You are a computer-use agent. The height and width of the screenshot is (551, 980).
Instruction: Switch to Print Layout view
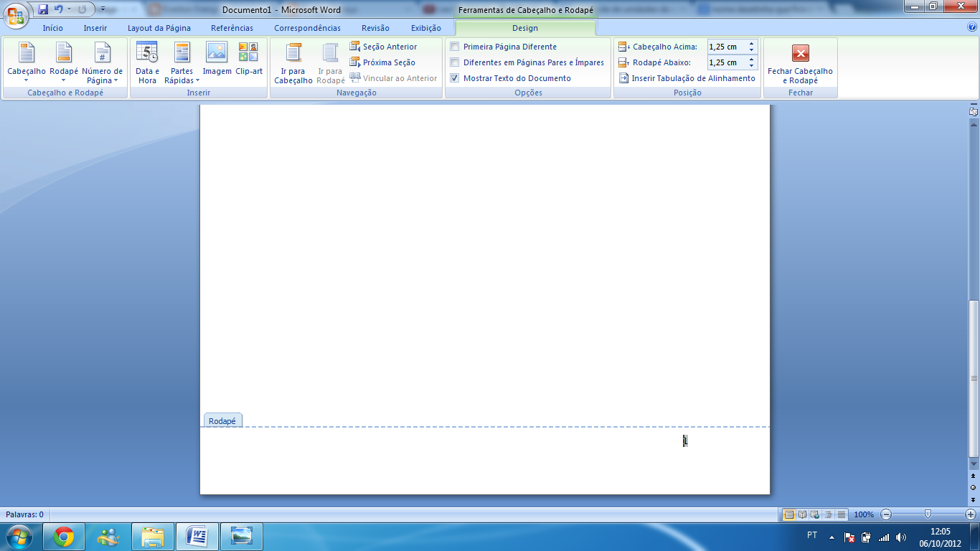tap(789, 514)
